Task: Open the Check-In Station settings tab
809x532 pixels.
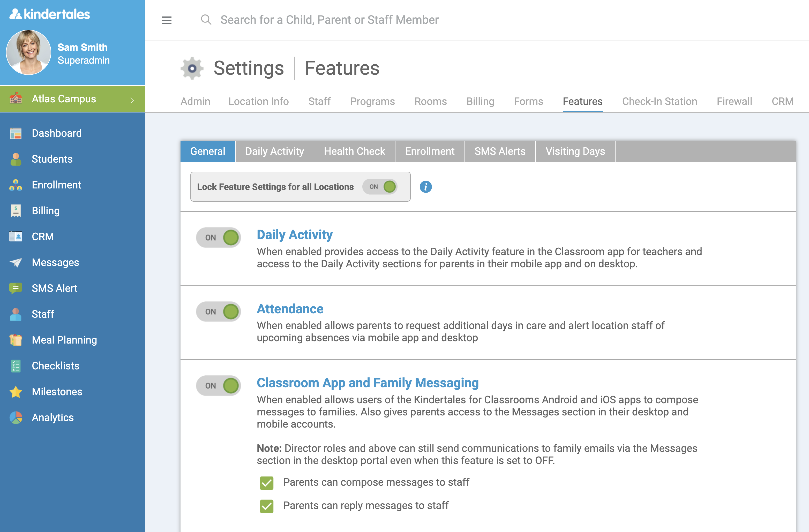Action: [660, 101]
